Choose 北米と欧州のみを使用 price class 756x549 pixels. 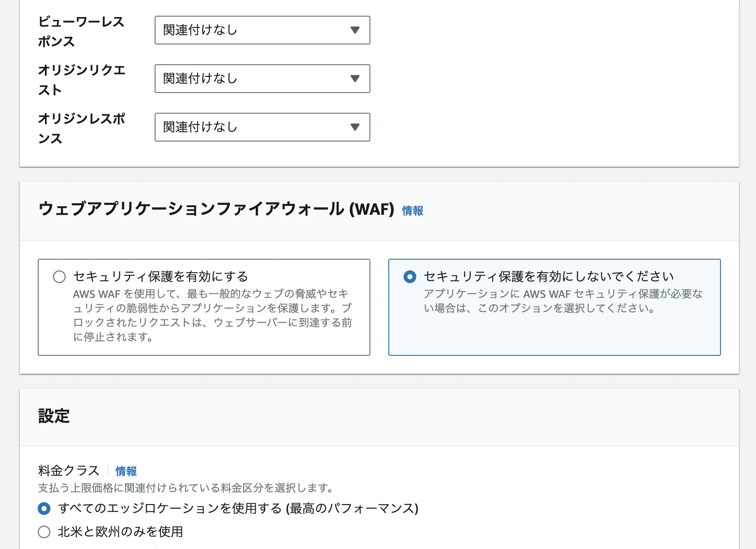[x=44, y=531]
